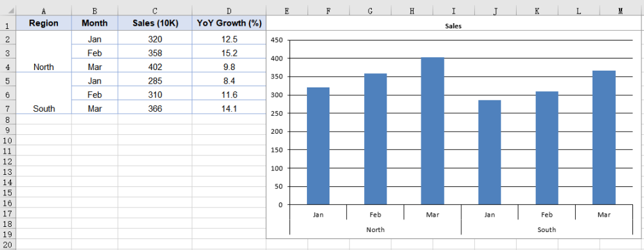Select the growth value 11.6
The image size is (644, 250).
[x=229, y=95]
